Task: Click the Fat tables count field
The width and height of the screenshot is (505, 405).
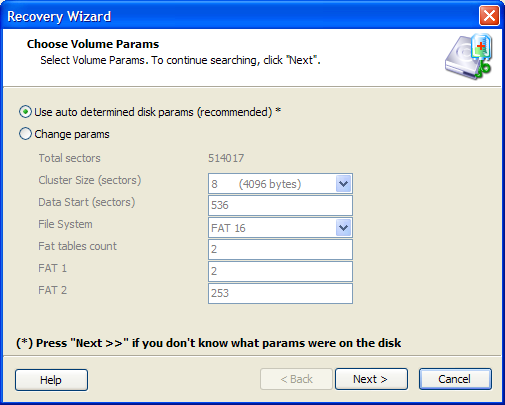Action: pyautogui.click(x=280, y=249)
